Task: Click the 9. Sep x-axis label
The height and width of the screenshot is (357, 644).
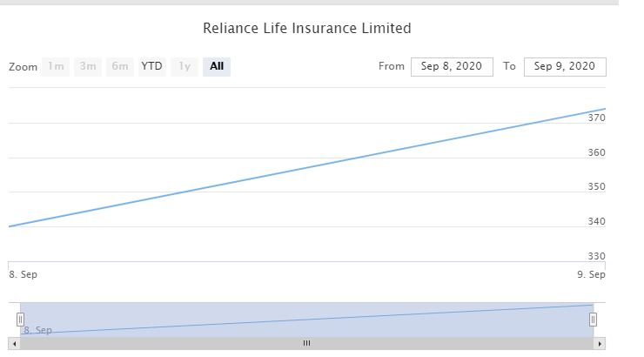Action: 591,274
